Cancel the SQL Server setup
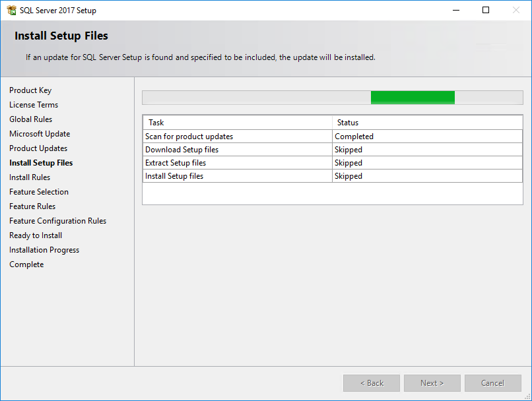The width and height of the screenshot is (532, 401). (x=492, y=383)
